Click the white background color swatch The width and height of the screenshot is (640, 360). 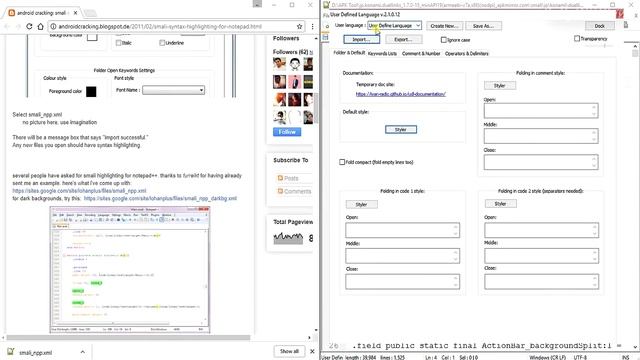92,37
